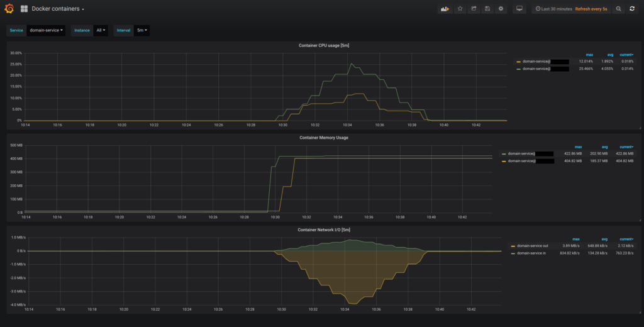Viewport: 644px width, 327px height.
Task: Click yellow swatch of domain-service out
Action: pos(513,246)
